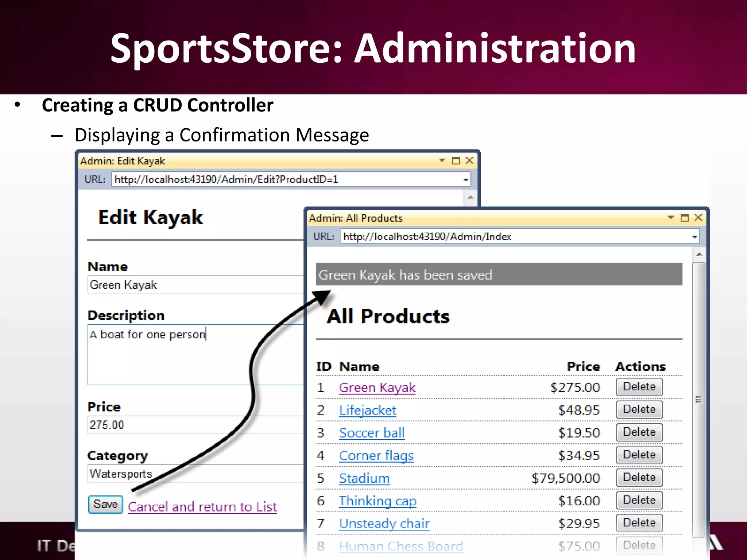Click the Description field label
This screenshot has height=560, width=747.
tap(126, 315)
